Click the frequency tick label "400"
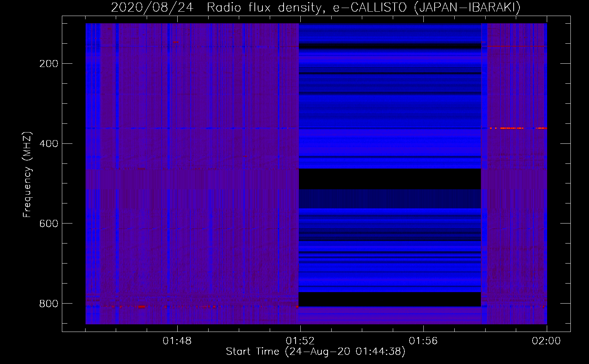The width and height of the screenshot is (589, 364). point(49,143)
